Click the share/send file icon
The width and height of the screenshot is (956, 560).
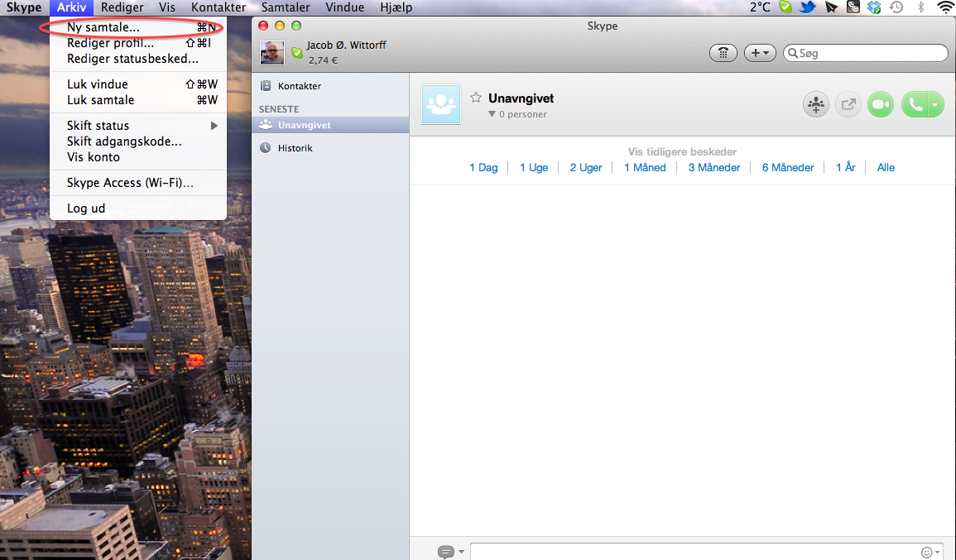pyautogui.click(x=848, y=105)
